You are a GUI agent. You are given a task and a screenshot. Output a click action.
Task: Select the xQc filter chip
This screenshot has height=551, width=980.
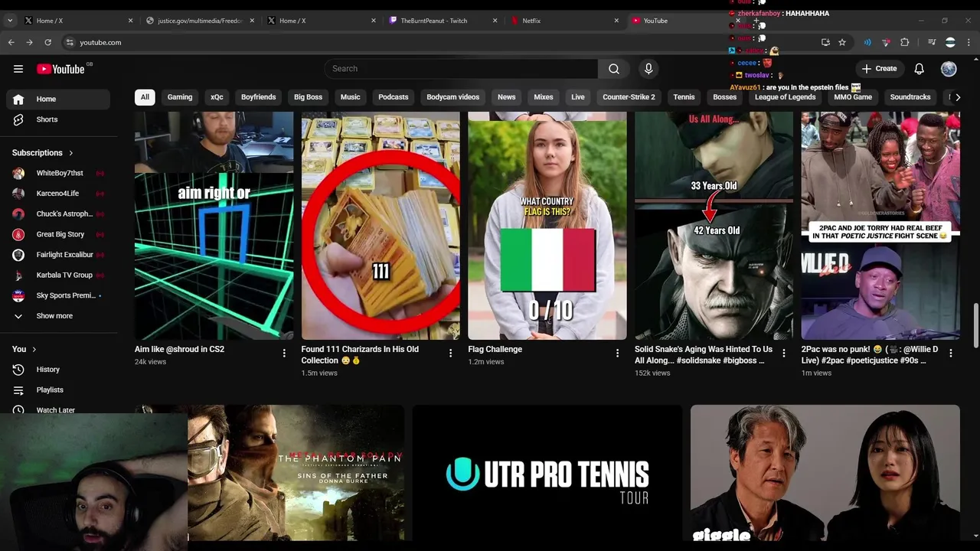[x=217, y=97]
